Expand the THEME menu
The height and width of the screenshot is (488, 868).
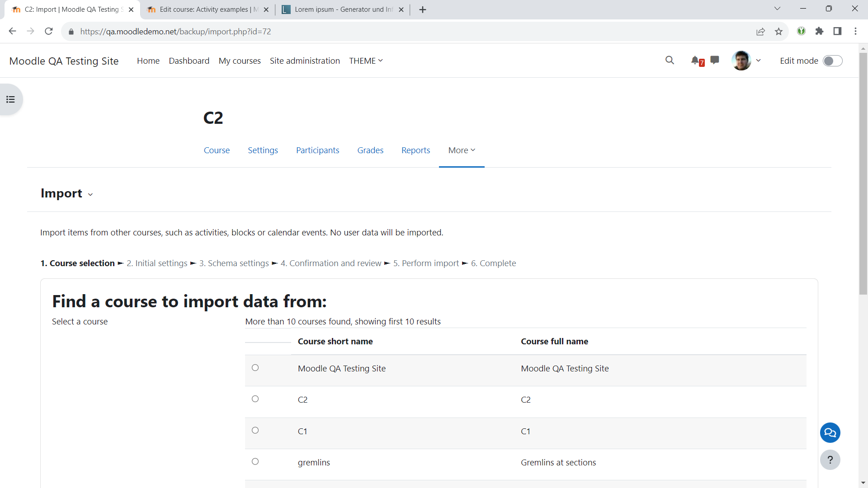click(x=366, y=61)
